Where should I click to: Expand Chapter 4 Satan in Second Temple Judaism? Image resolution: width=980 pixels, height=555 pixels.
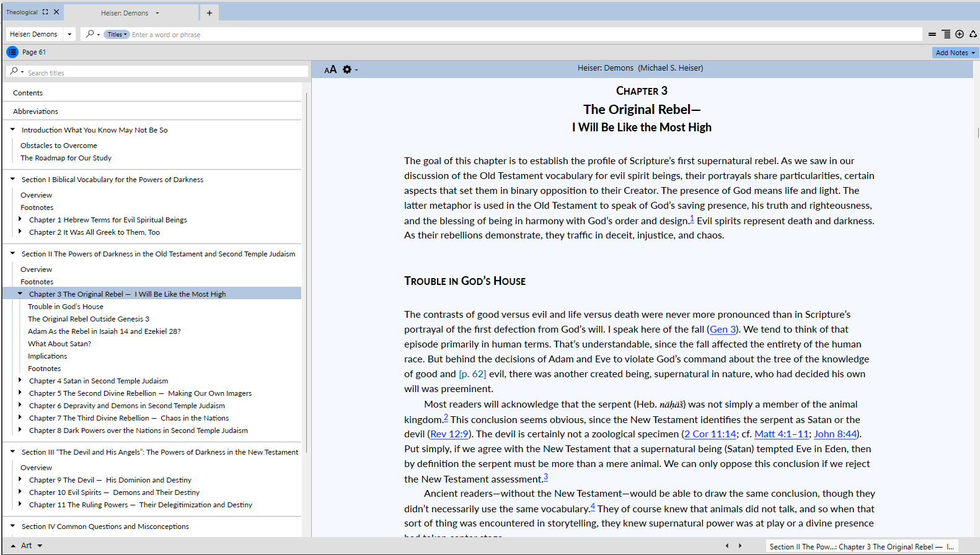coord(20,380)
